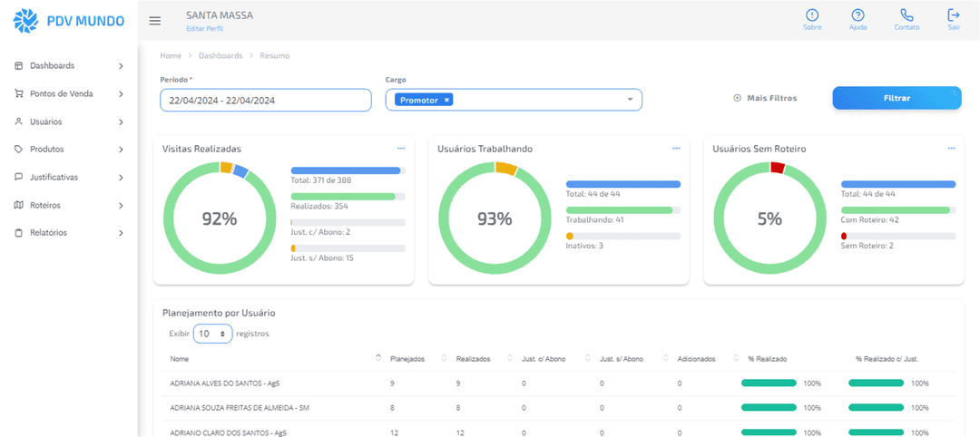Click the Visitas Realizadas 92% donut chart
The height and width of the screenshot is (437, 980).
click(x=220, y=218)
